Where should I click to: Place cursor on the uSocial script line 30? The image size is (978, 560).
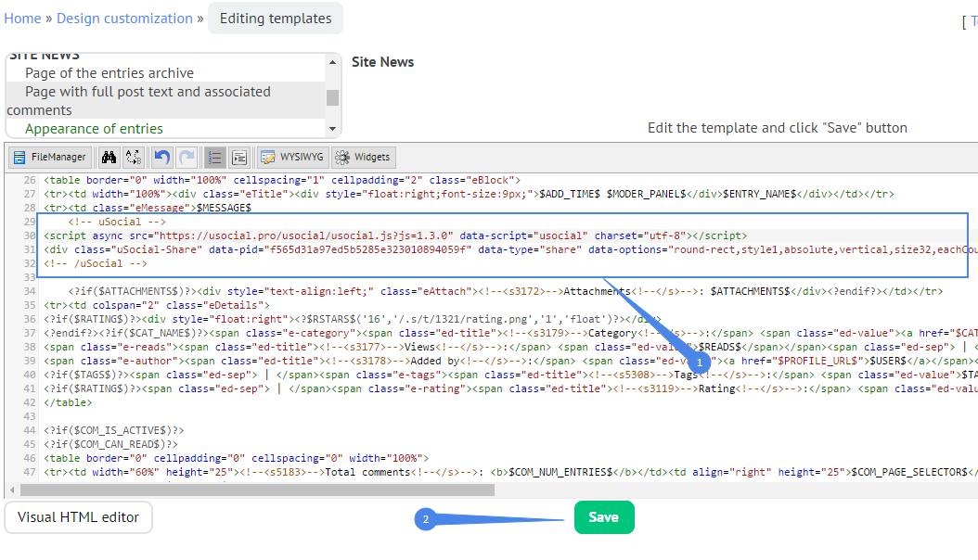(395, 236)
